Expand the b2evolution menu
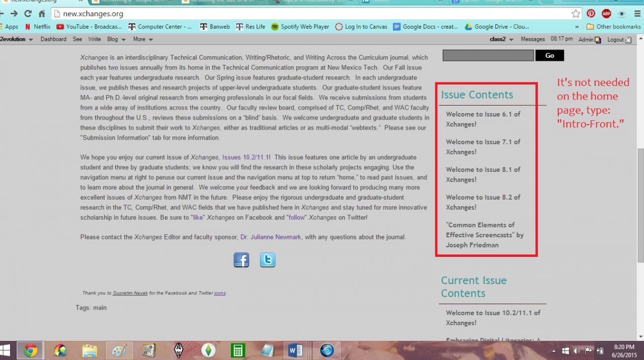Screen dimensions: 644x360 pos(17,39)
